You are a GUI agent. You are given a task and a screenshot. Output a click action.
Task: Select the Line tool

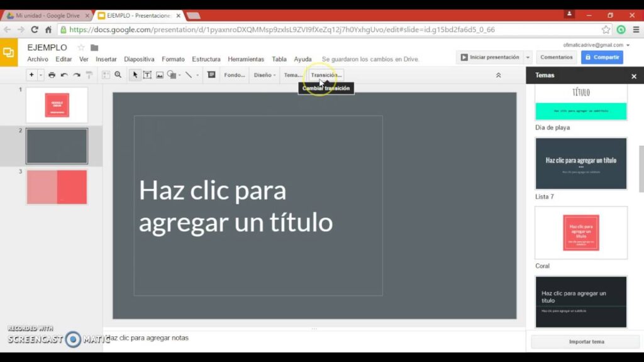click(189, 75)
